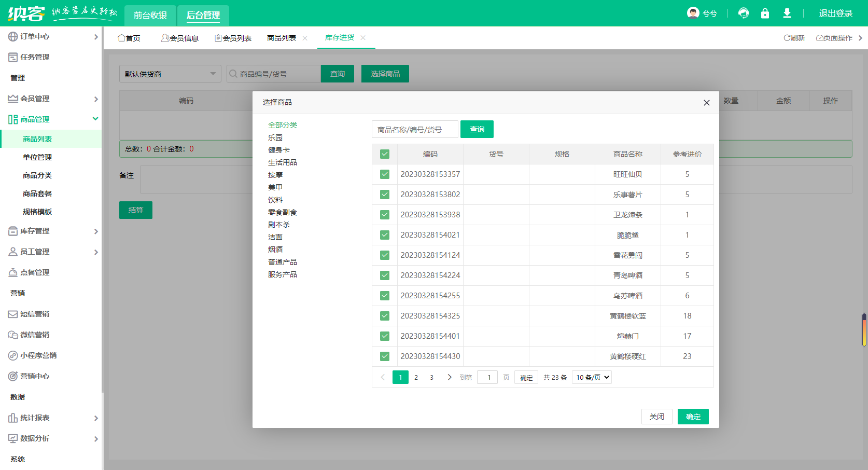Image resolution: width=868 pixels, height=470 pixels.
Task: Close the 选择商品 dialog with X
Action: tap(706, 103)
